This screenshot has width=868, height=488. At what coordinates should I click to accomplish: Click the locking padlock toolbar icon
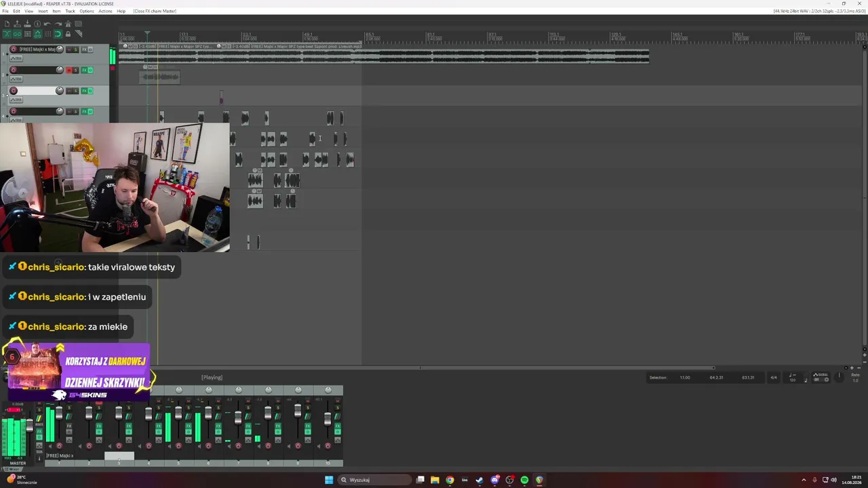(x=68, y=34)
